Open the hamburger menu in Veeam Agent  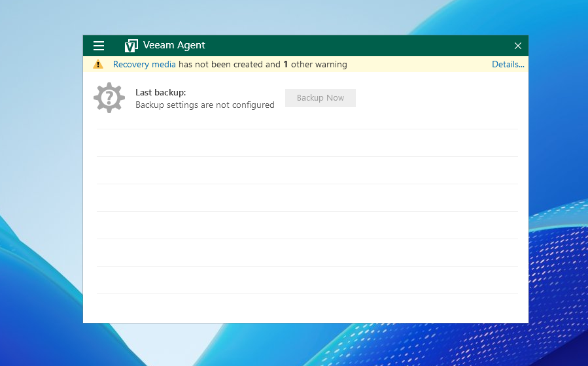click(x=99, y=46)
